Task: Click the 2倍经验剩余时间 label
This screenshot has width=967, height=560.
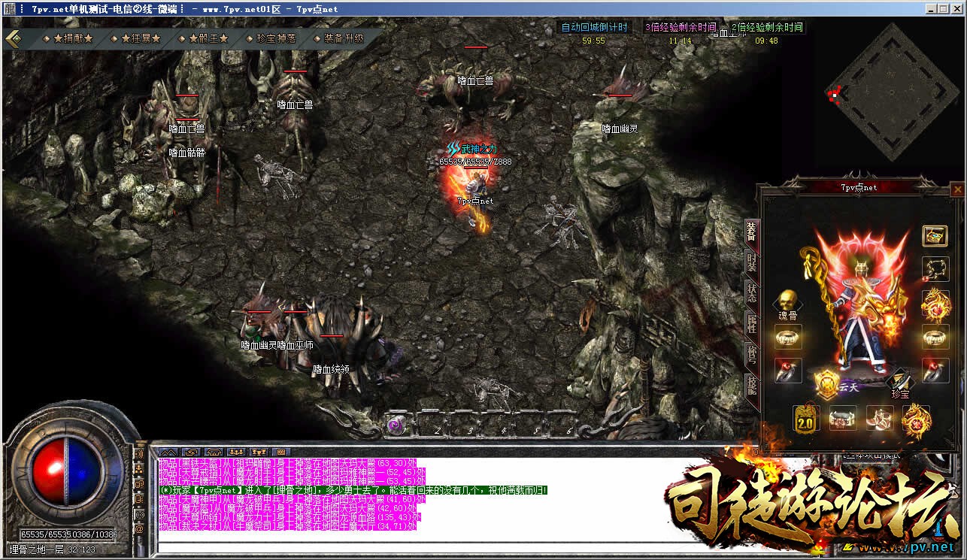Action: click(x=766, y=27)
